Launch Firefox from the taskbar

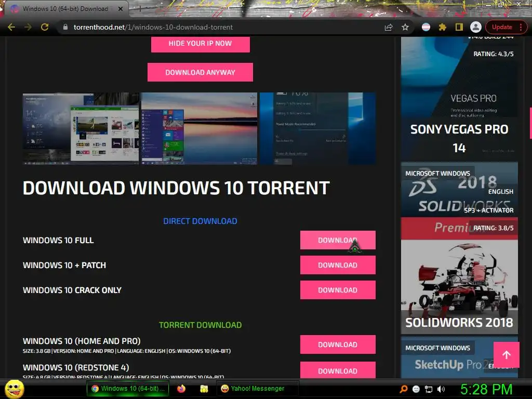click(181, 389)
